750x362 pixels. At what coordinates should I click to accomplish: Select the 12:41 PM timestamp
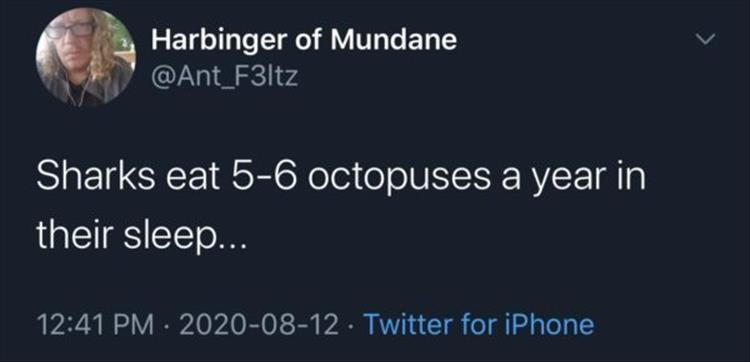[x=96, y=325]
